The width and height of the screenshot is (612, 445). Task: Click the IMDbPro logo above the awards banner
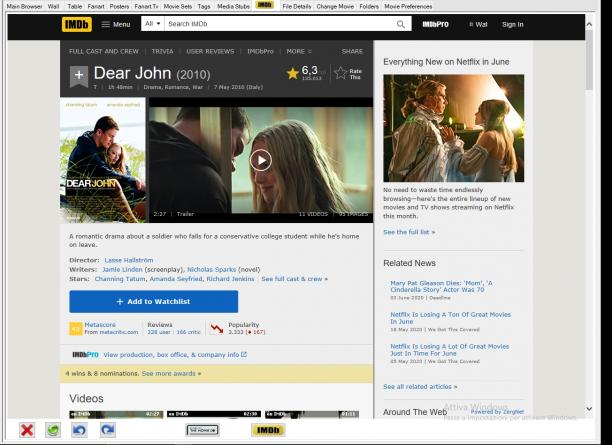(x=85, y=354)
